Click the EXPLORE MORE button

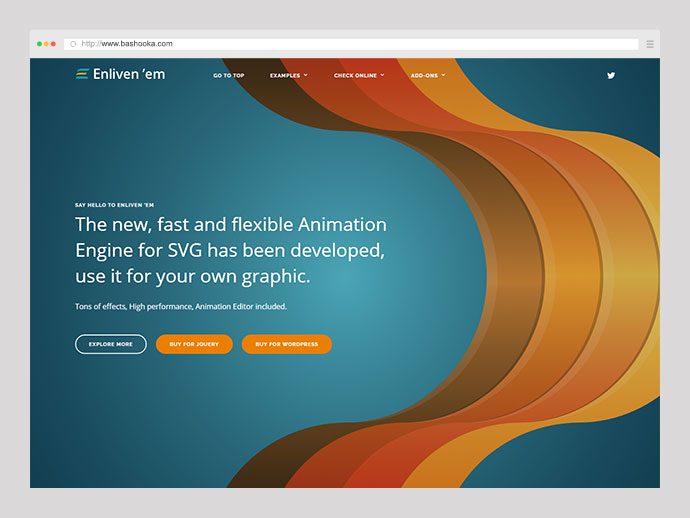[111, 344]
